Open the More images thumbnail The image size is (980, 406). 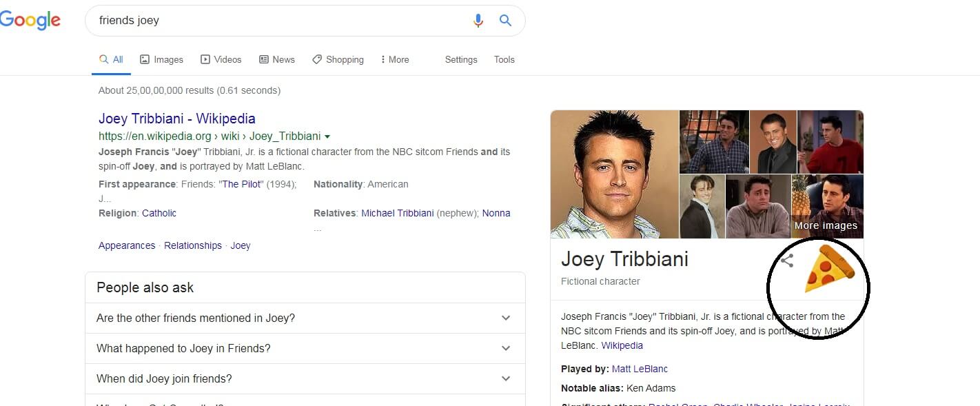click(x=827, y=207)
